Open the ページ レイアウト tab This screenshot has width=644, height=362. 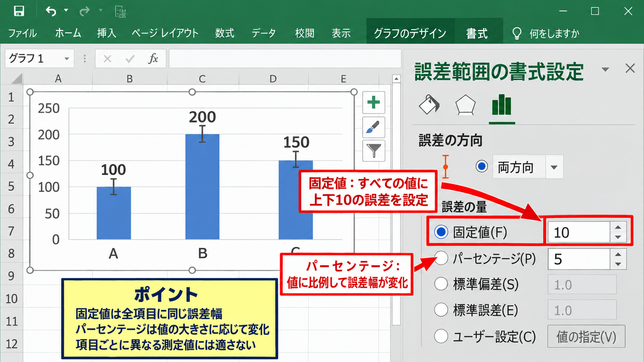165,33
